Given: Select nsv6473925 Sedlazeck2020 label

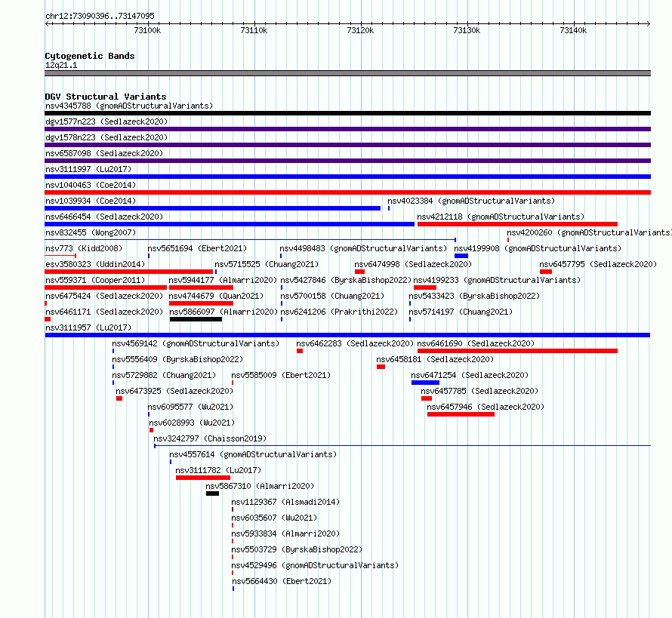Looking at the screenshot, I should tap(174, 391).
